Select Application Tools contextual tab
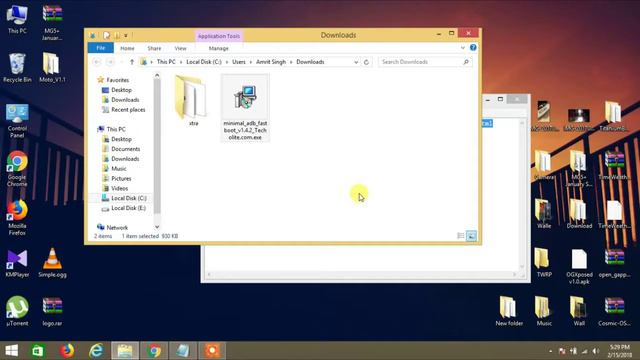 coord(219,36)
